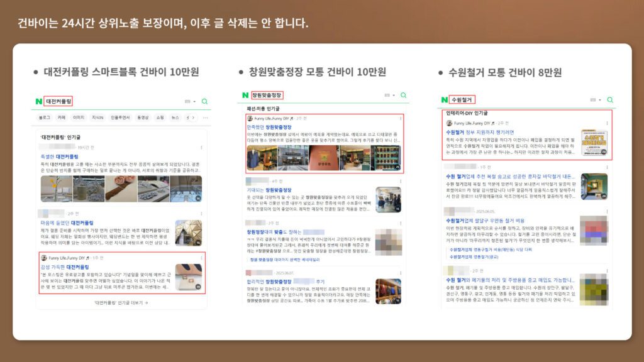Open keyboard dropdown in 대전커플링 search bar
Screen dimensions: 644x362
[x=189, y=101]
